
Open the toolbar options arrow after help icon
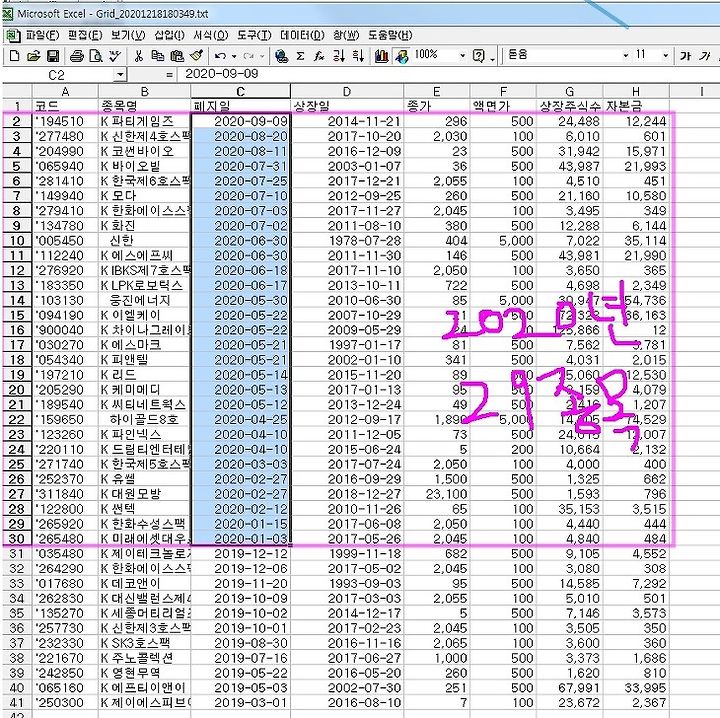tap(492, 59)
